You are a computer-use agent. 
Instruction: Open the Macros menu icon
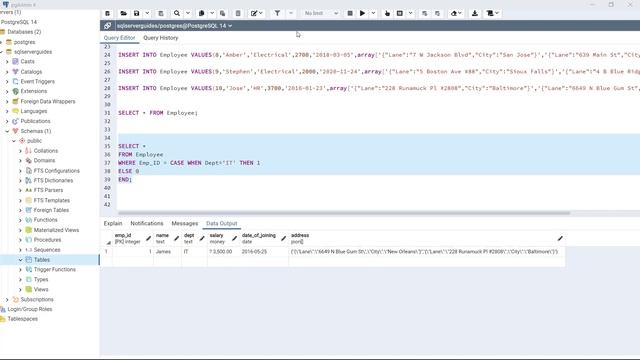point(493,13)
